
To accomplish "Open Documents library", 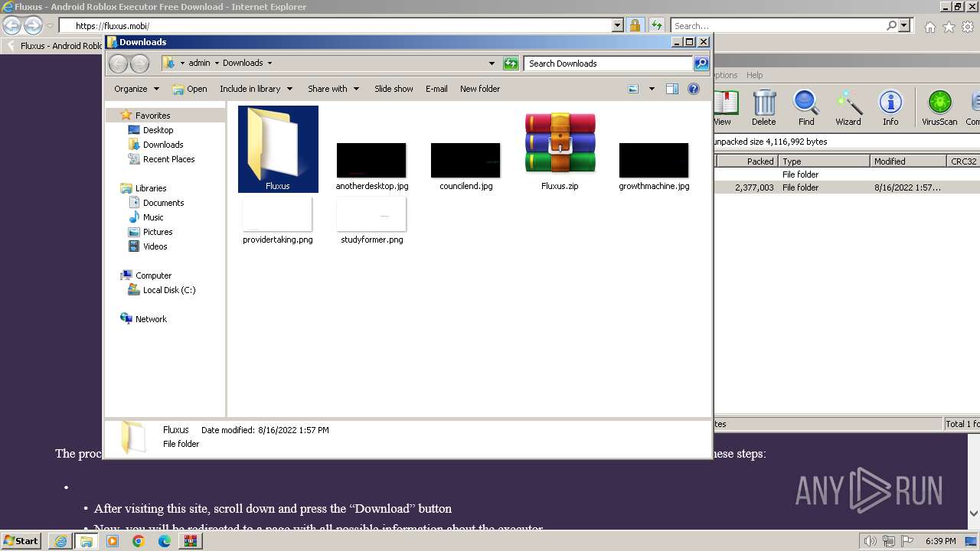I will tap(163, 203).
